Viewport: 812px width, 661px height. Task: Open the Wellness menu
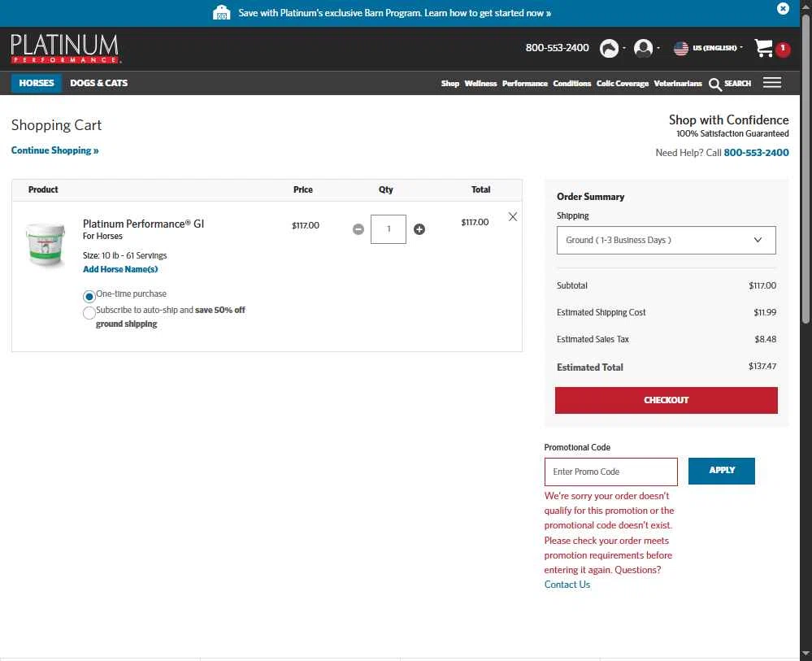click(x=480, y=84)
